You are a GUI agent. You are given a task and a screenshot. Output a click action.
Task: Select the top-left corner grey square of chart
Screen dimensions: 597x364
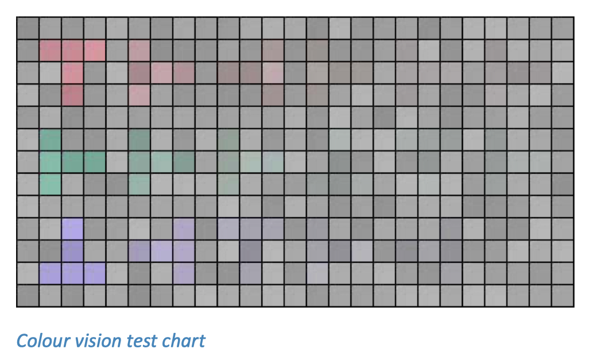point(28,29)
